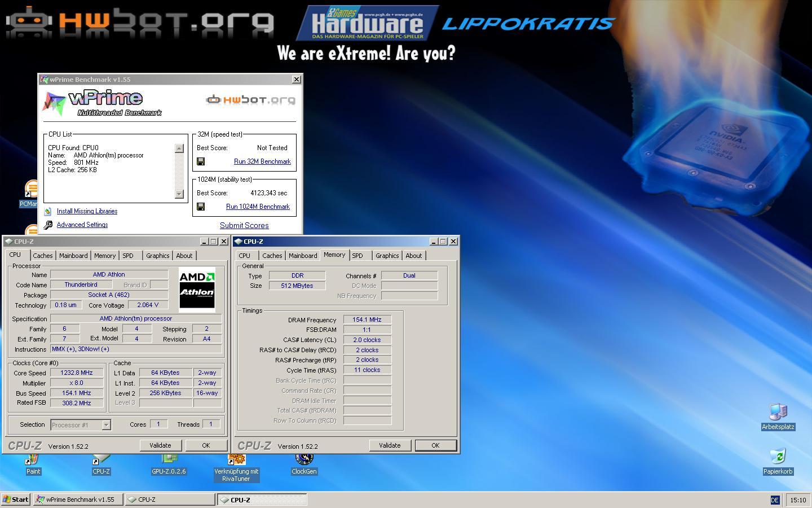This screenshot has width=812, height=508.
Task: Click the DE language indicator in tray
Action: point(775,500)
